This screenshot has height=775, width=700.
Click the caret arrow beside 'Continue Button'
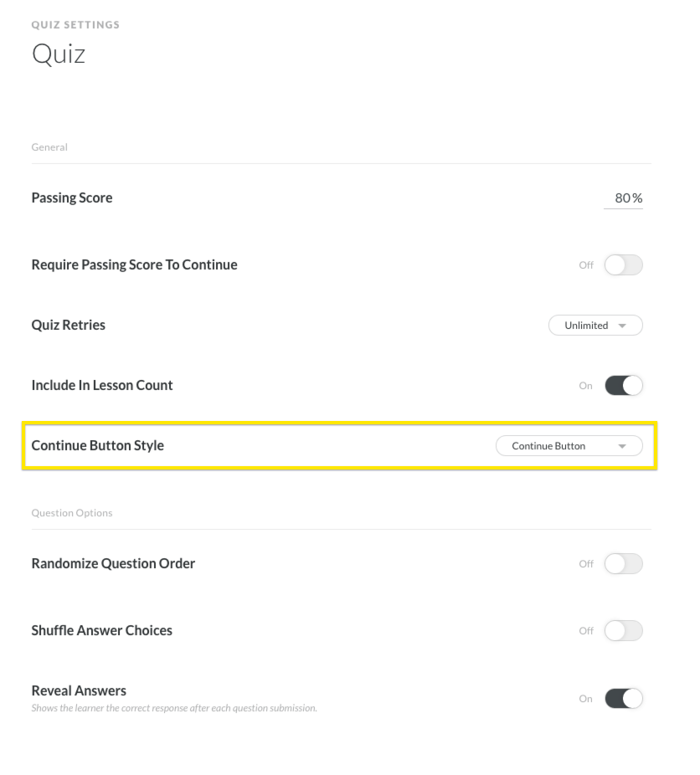click(622, 446)
